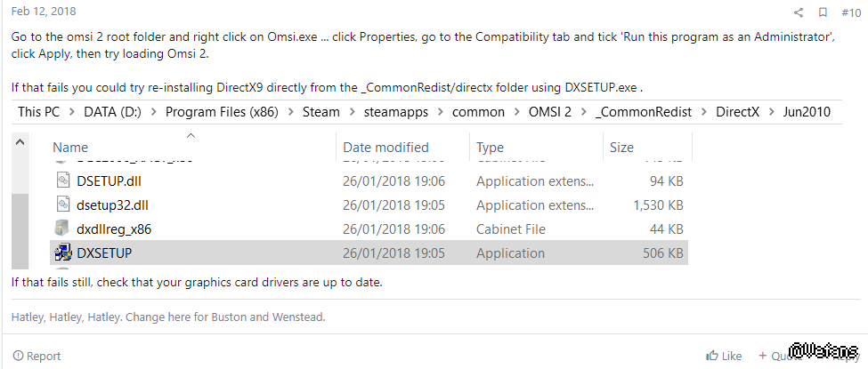Sort by Date modified column header
This screenshot has height=369, width=868.
point(385,148)
